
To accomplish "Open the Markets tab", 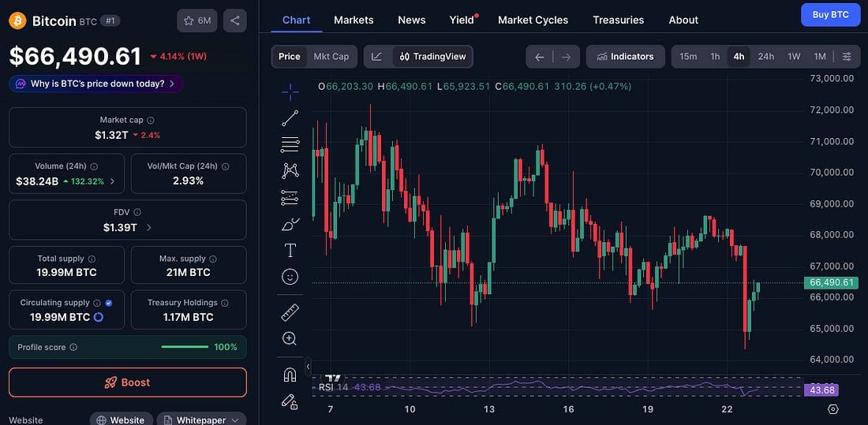I will pos(354,20).
